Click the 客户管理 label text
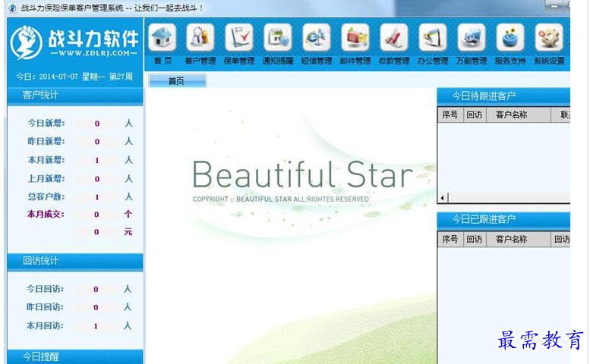 tap(200, 61)
